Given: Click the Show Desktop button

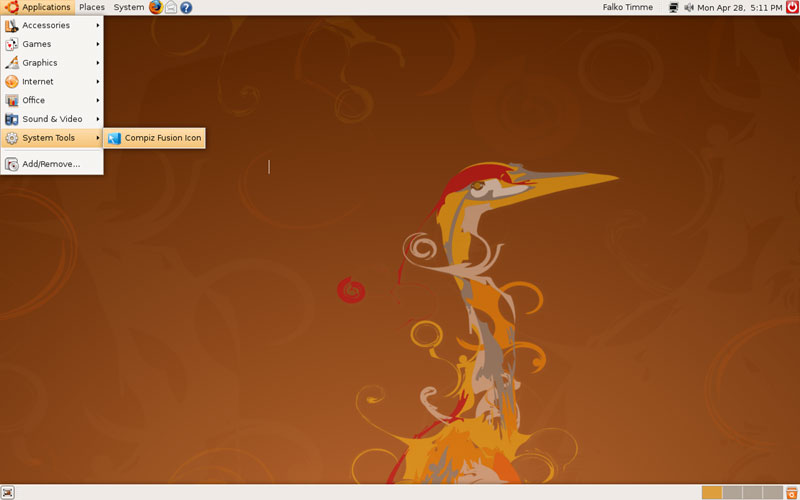Looking at the screenshot, I should (x=8, y=492).
